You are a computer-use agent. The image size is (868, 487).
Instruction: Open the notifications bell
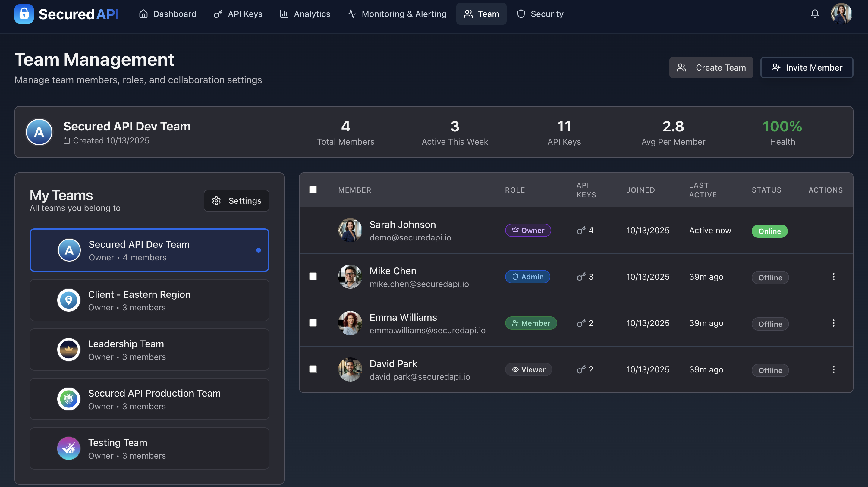click(x=815, y=14)
